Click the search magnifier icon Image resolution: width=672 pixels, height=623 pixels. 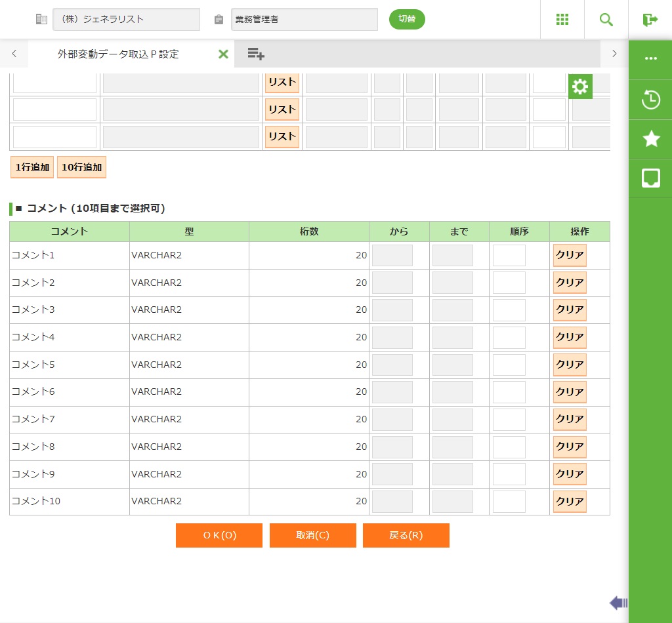coord(606,20)
